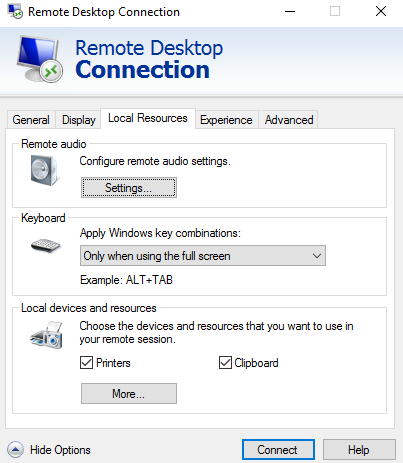This screenshot has width=403, height=463.
Task: Uncheck the Clipboard checkbox
Action: (225, 362)
